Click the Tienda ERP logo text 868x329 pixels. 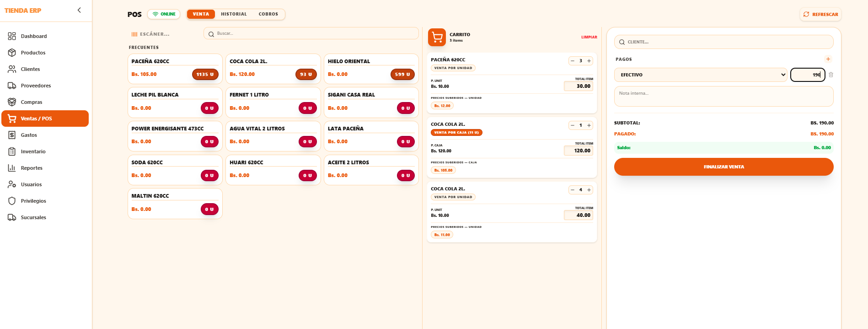pyautogui.click(x=23, y=11)
